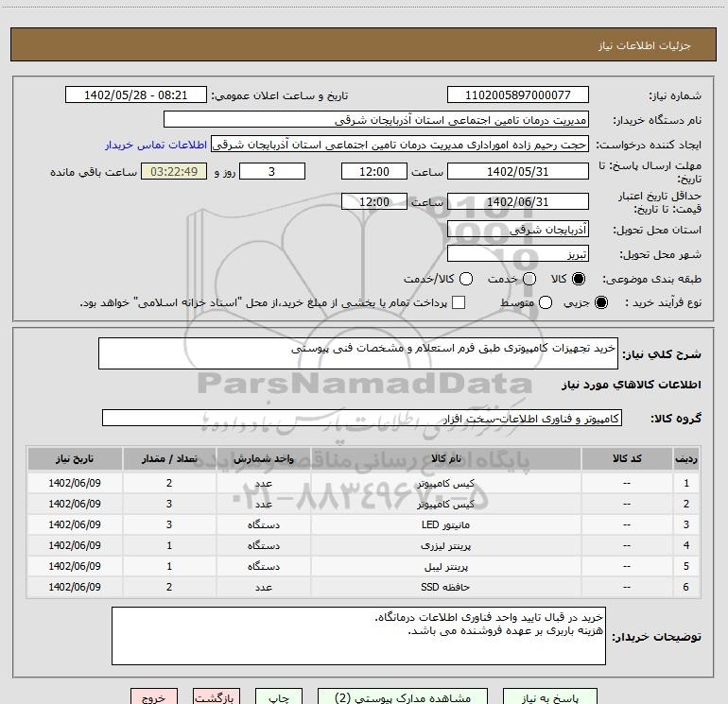Click the کد کالا column header
728x704 pixels.
point(627,458)
